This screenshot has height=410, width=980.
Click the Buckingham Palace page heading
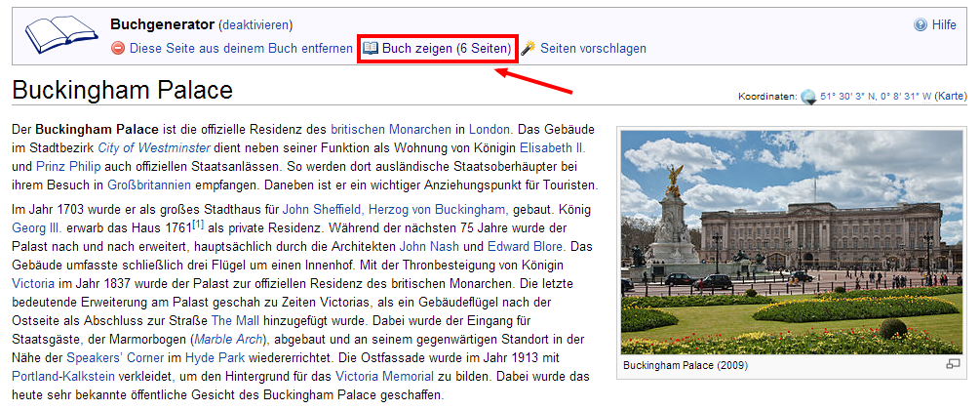[123, 90]
